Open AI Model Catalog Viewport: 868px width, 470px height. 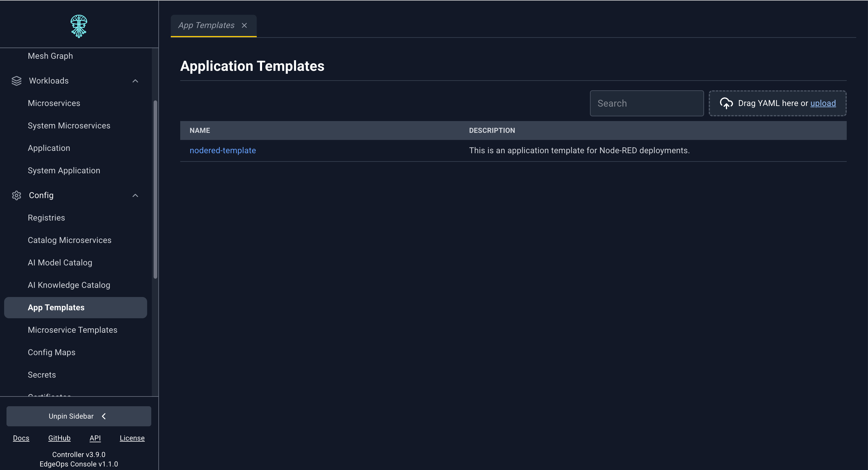[60, 263]
